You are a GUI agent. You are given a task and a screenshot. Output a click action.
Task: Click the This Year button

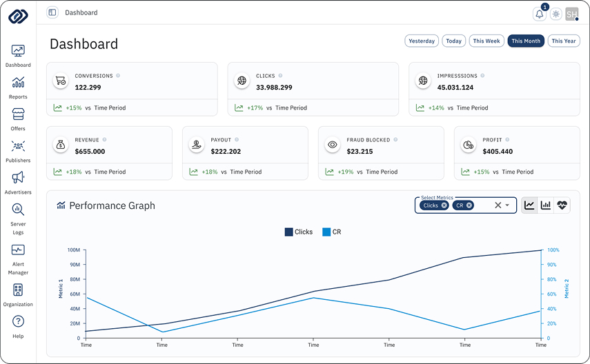[564, 41]
